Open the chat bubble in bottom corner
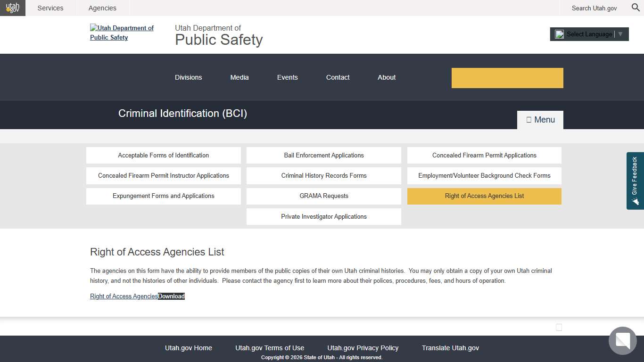Screen dimensions: 644x362 [x=622, y=341]
